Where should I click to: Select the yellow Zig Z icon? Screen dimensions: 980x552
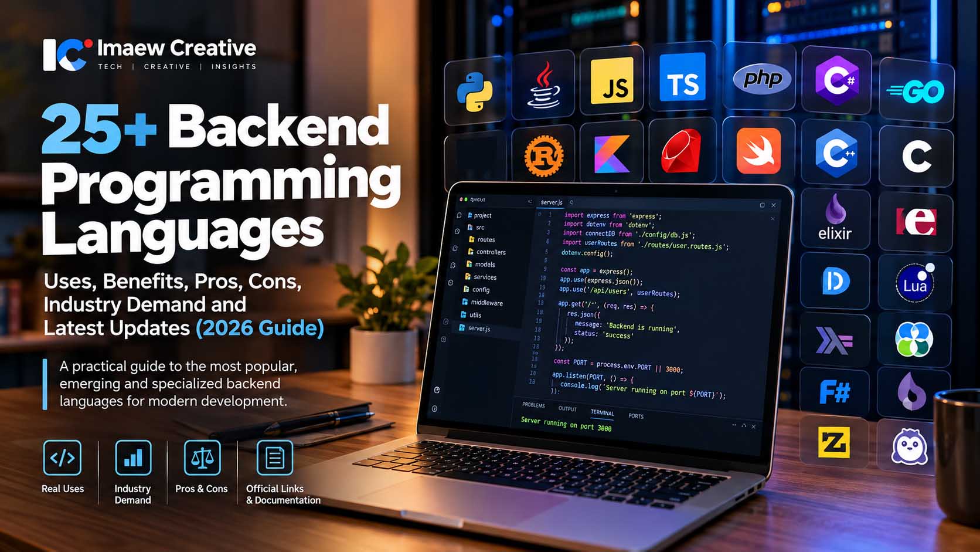click(x=833, y=442)
